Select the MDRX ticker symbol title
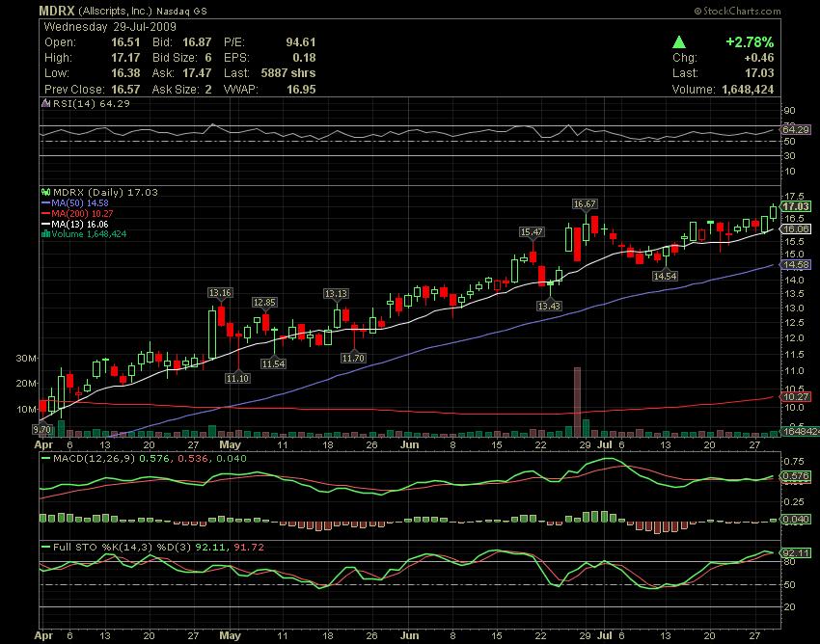The image size is (820, 644). (57, 11)
